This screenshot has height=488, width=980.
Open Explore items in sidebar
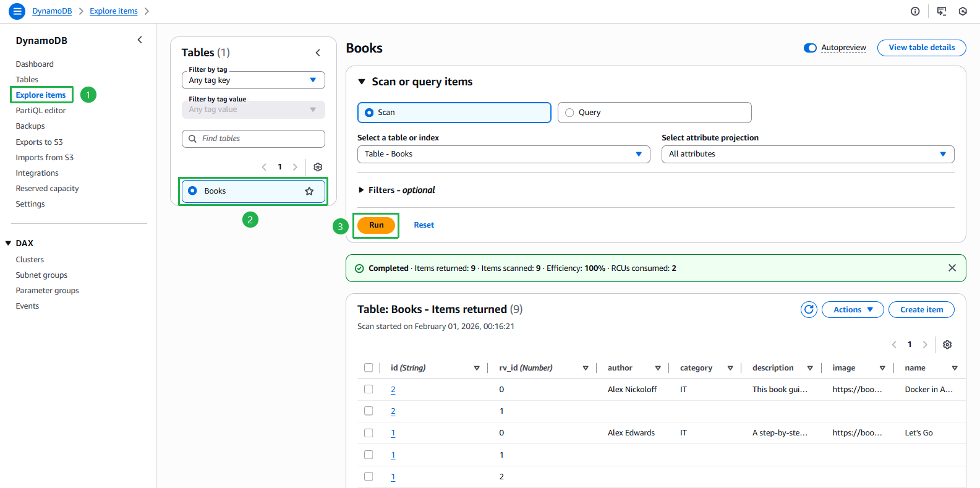tap(41, 95)
